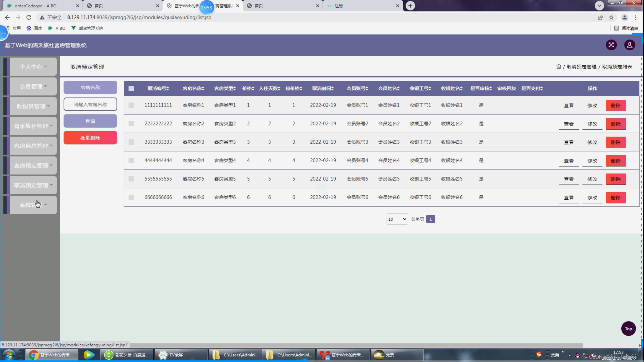The image size is (644, 362).
Task: Click the red 批量删除 button
Action: [90, 138]
